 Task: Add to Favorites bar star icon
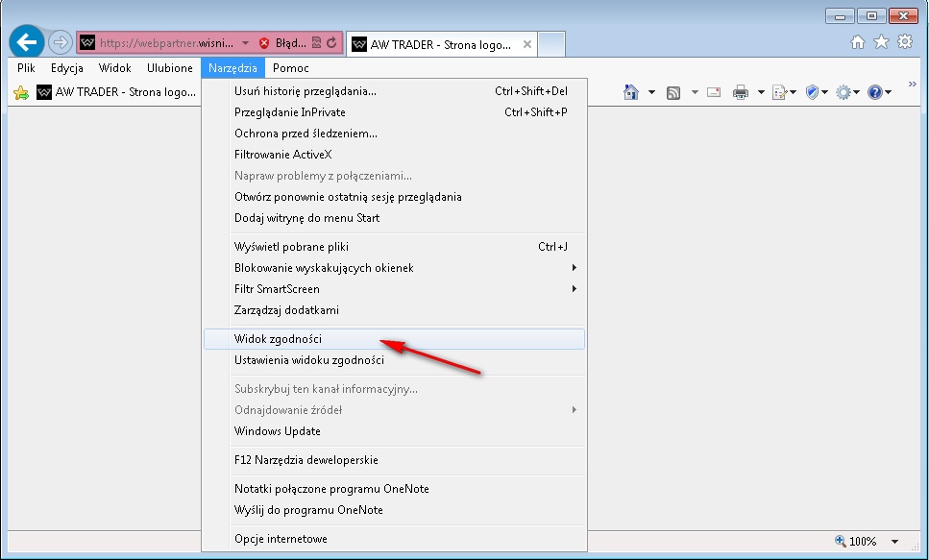coord(21,92)
